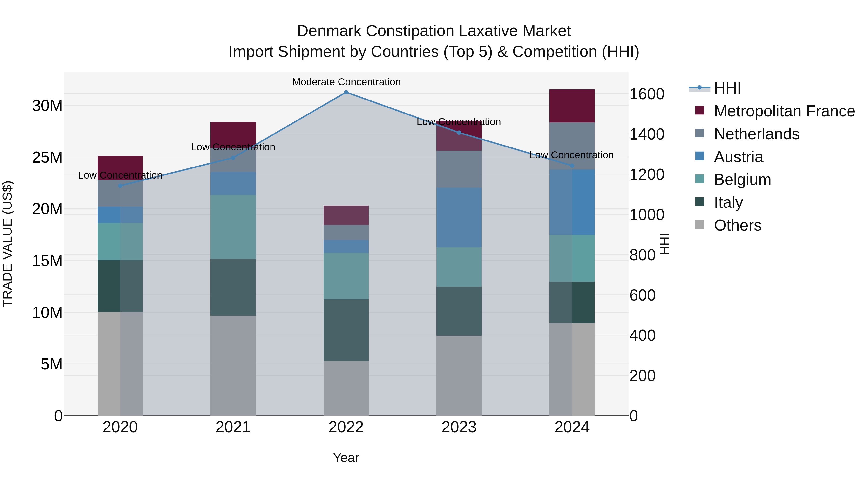Screen dimensions: 868x488
Task: Click the HHI line marker for 2022
Action: (346, 92)
